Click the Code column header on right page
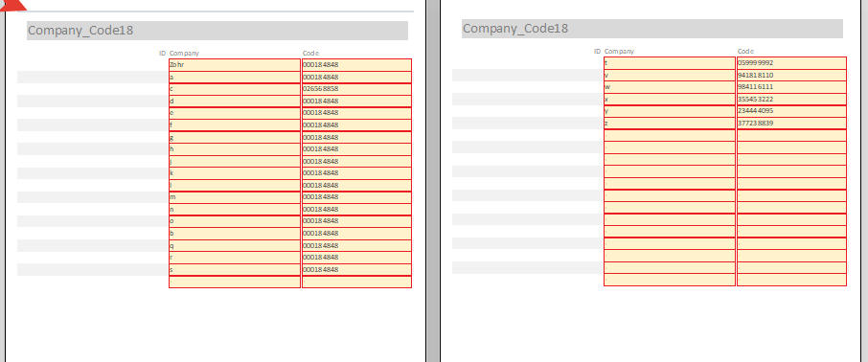 coord(745,51)
